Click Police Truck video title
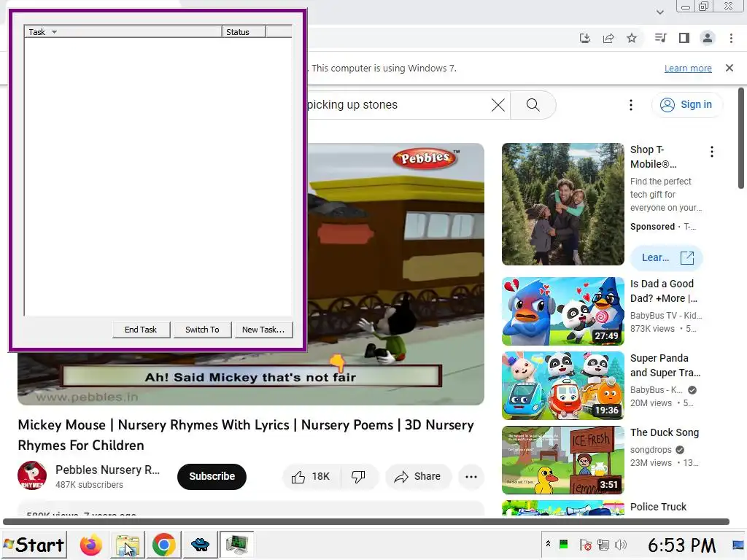 [659, 507]
